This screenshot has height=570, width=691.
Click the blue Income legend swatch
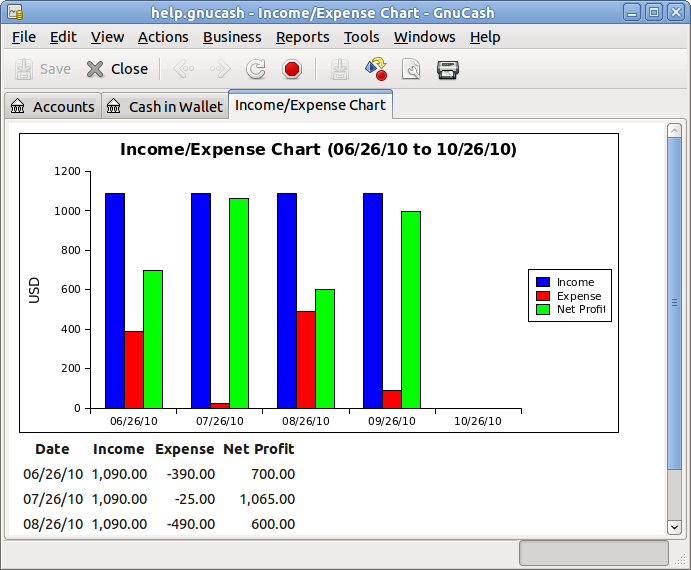pos(543,282)
